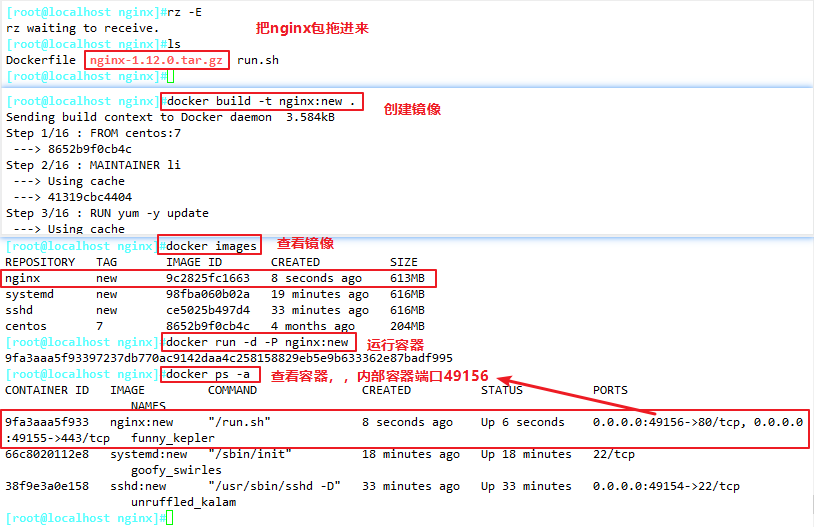Viewport: 814px width, 527px height.
Task: Click the PORTS column header
Action: point(610,390)
